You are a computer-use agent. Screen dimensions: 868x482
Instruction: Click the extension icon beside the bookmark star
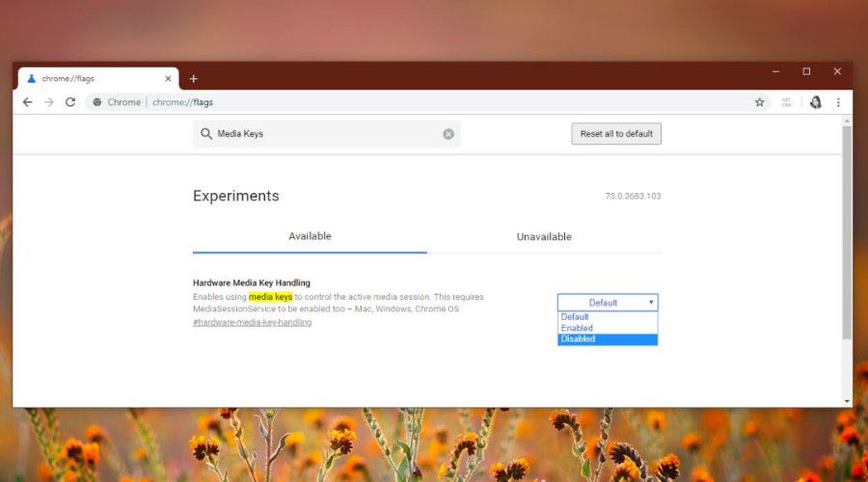coord(787,102)
